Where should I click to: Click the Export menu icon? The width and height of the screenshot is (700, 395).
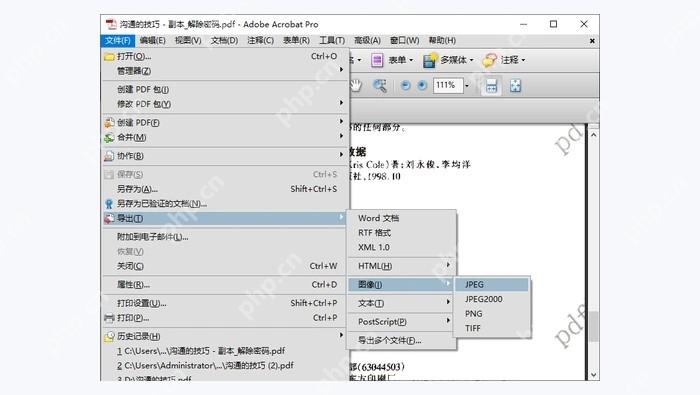click(x=109, y=219)
